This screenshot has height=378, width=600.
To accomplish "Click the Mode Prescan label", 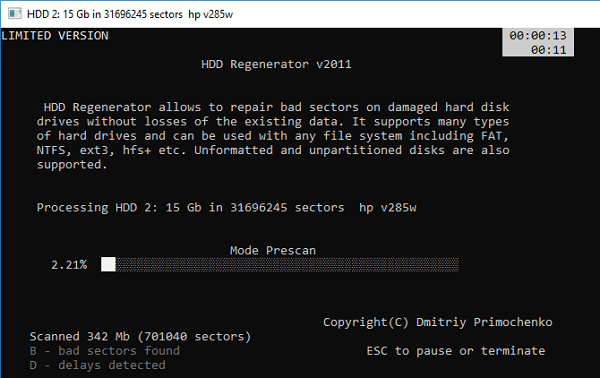I will tap(273, 251).
